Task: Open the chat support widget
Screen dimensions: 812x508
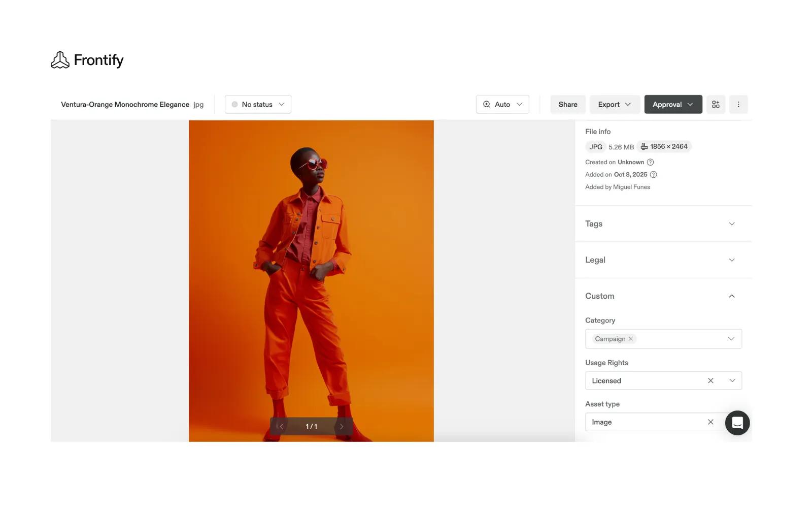Action: pos(737,423)
